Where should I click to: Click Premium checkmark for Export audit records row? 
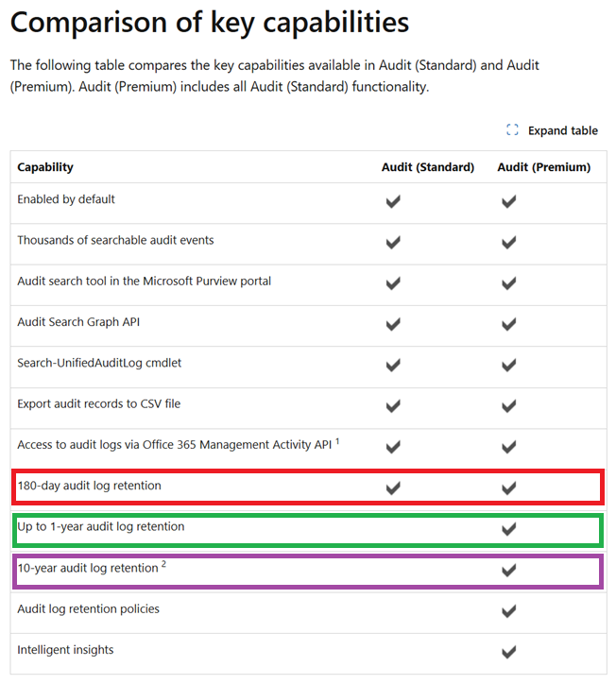(508, 405)
